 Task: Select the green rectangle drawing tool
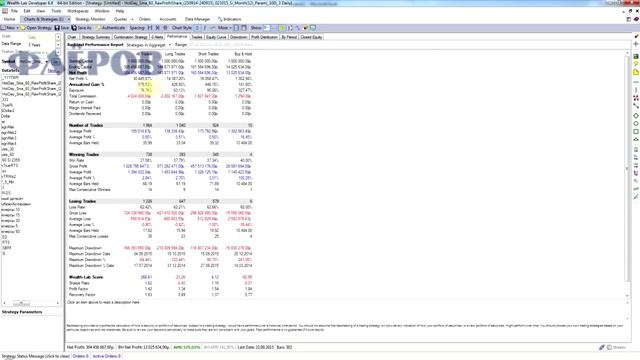(636, 132)
